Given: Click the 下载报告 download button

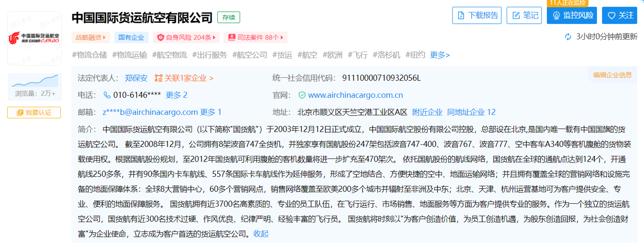Looking at the screenshot, I should click(x=477, y=15).
